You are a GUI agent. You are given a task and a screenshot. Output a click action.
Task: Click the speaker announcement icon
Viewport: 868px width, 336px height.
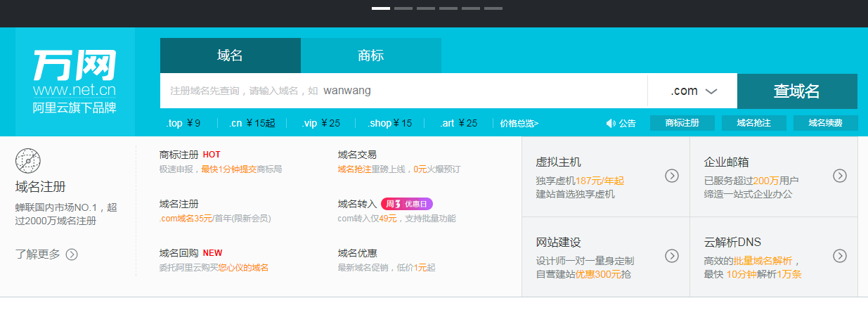[x=611, y=124]
